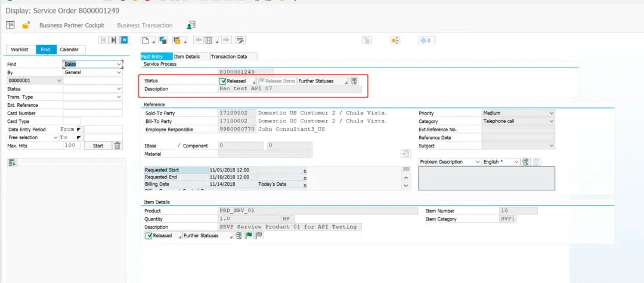Click the checkered flag icon in Item Details

[x=259, y=236]
